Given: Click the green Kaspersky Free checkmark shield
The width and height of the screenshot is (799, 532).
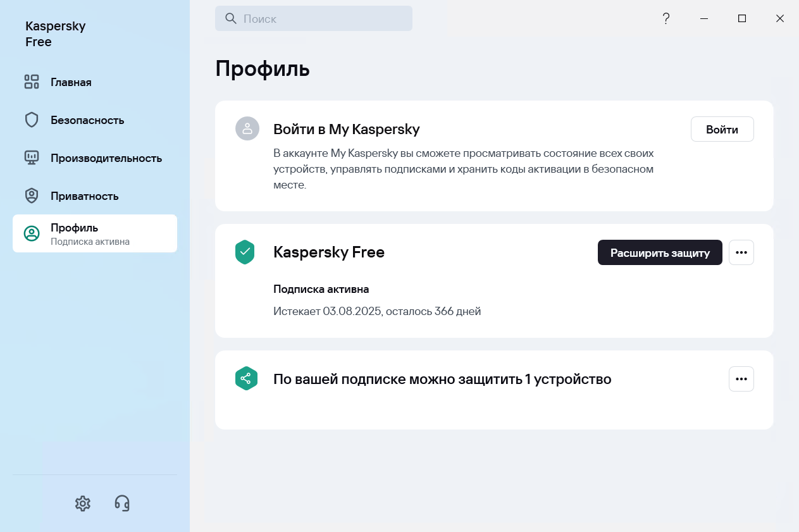Looking at the screenshot, I should pos(245,252).
